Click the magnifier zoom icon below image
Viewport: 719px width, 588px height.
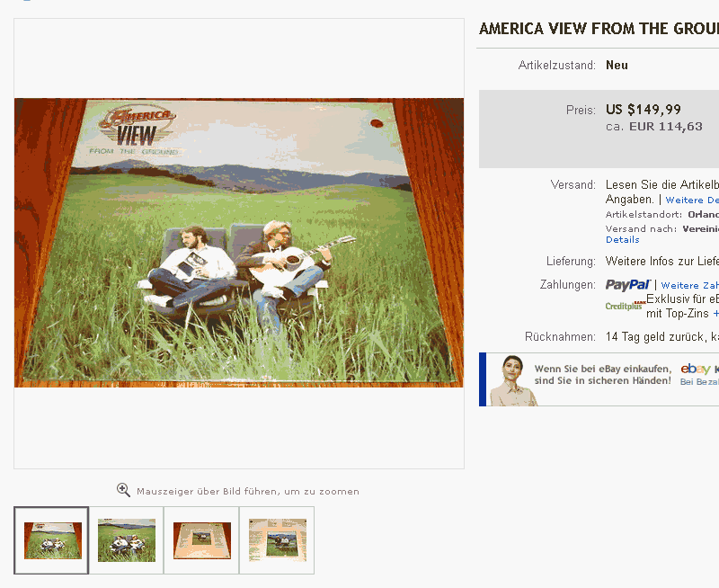(x=123, y=490)
